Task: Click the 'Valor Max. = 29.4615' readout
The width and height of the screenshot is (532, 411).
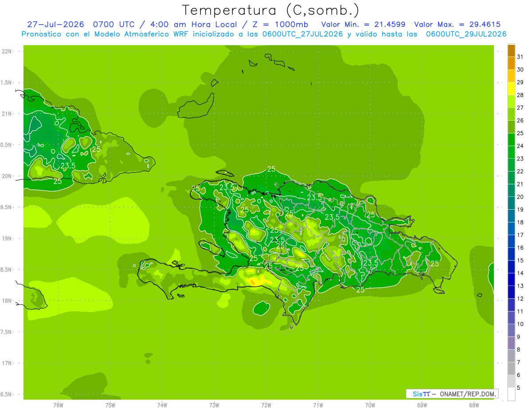Action: point(457,24)
